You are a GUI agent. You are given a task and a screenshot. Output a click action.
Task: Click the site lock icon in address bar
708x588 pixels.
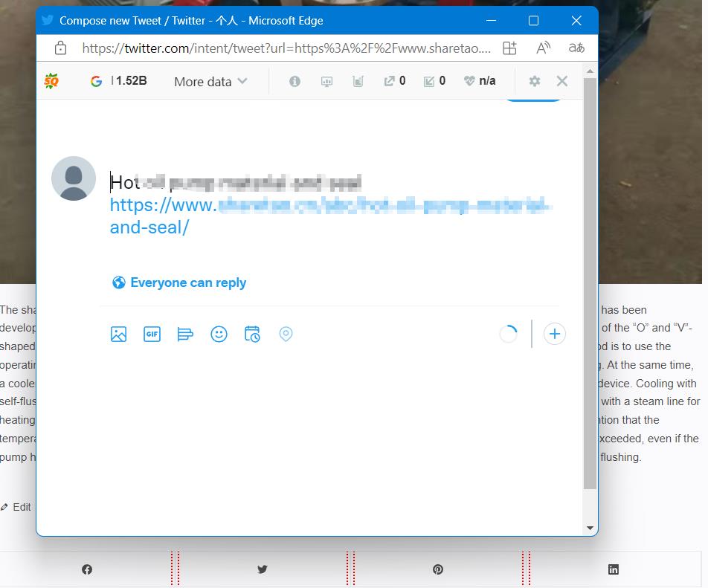click(x=60, y=48)
